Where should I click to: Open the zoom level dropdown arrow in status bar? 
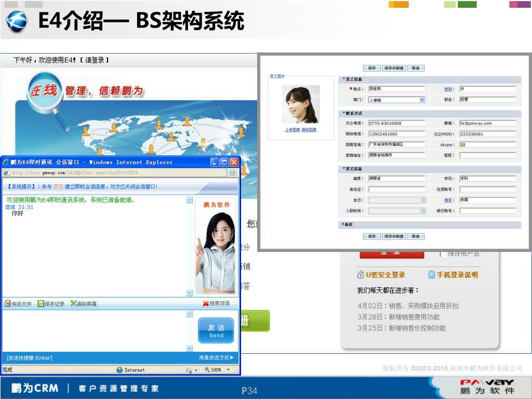click(x=229, y=369)
